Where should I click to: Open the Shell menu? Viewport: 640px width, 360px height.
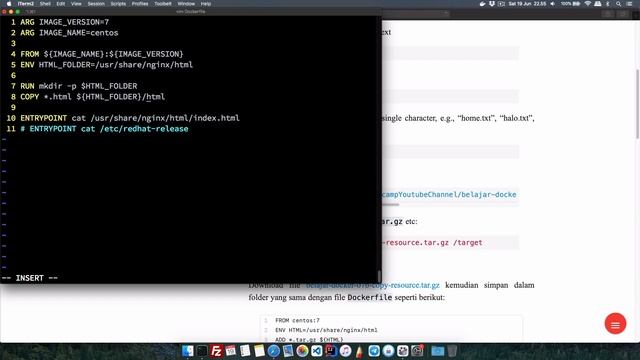pyautogui.click(x=45, y=4)
